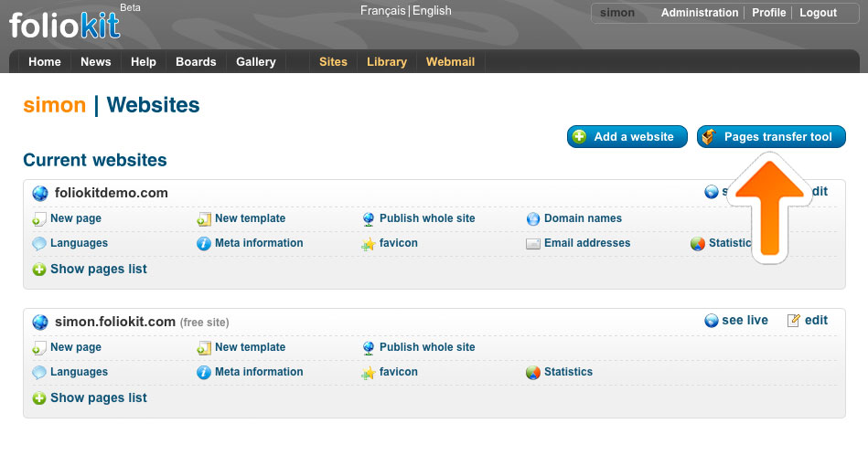Image resolution: width=868 pixels, height=466 pixels.
Task: Click the Logout link
Action: 819,13
